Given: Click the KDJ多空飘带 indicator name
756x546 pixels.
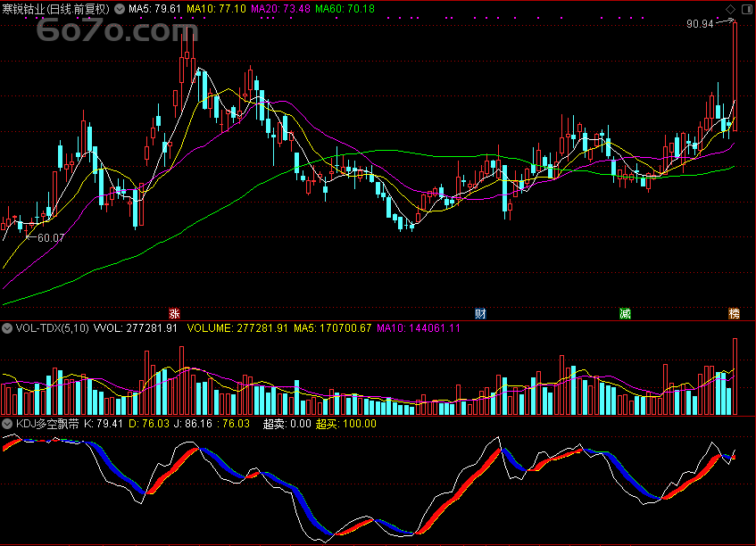Looking at the screenshot, I should (47, 424).
